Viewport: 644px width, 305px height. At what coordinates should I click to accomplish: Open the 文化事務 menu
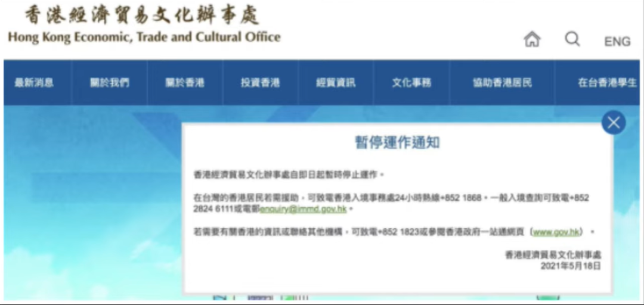[411, 83]
